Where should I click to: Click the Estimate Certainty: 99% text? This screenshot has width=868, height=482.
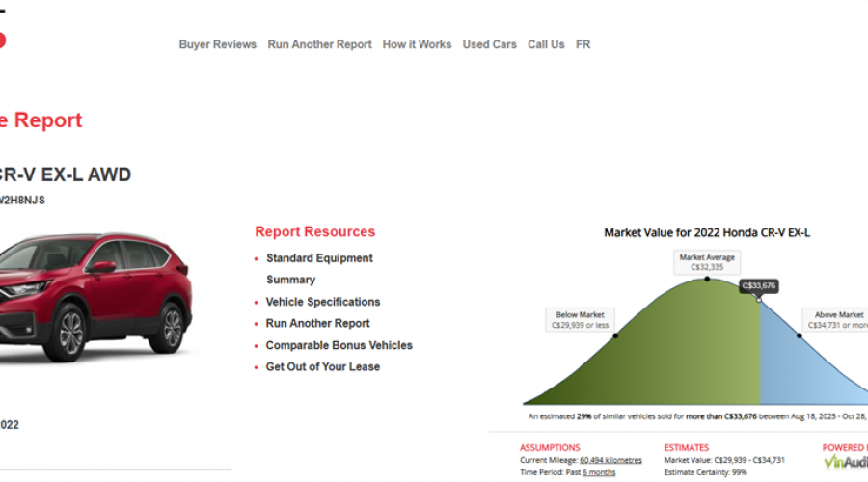(x=705, y=472)
